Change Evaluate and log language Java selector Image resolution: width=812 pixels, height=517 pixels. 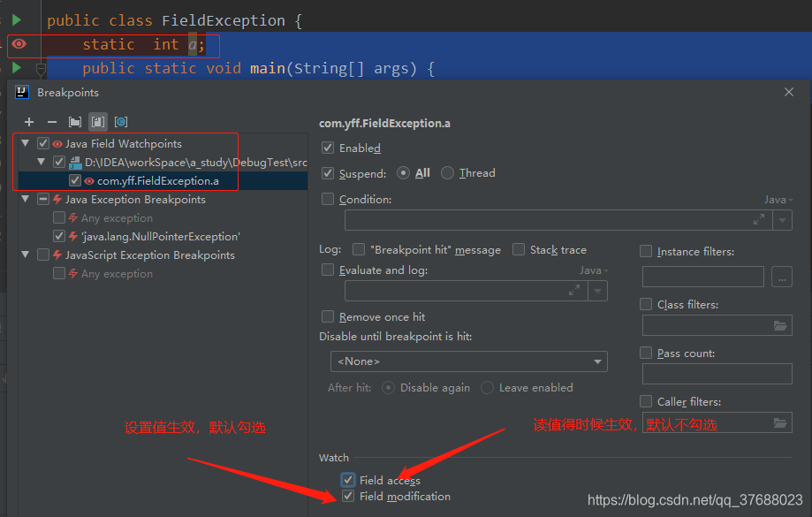(x=594, y=270)
